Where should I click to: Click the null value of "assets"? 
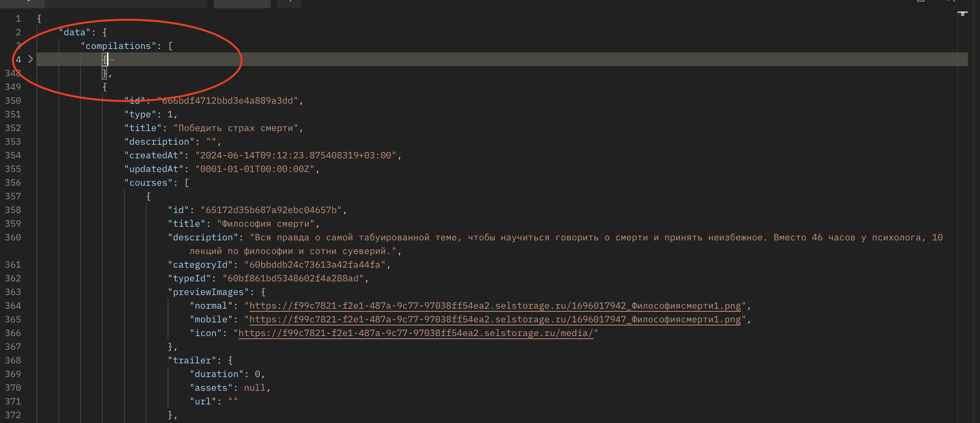click(x=254, y=388)
